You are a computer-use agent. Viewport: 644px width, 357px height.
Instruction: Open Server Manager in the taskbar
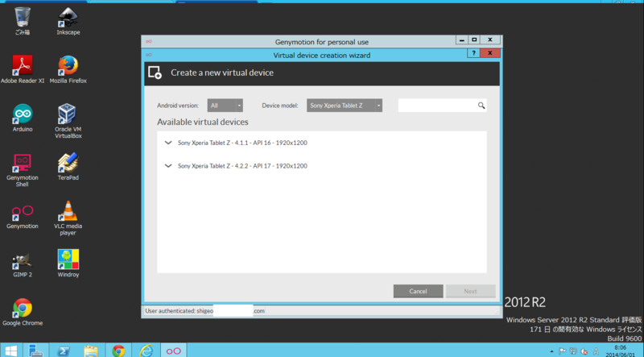click(36, 351)
